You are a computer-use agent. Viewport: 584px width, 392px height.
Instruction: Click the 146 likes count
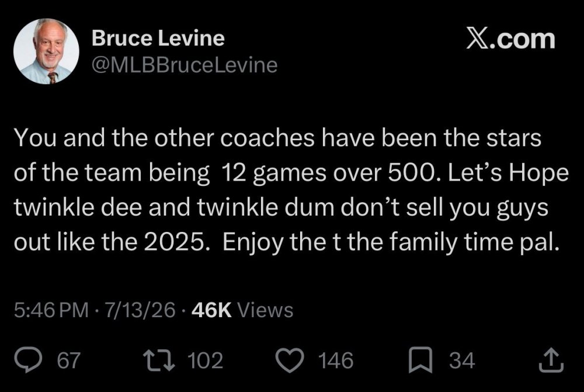[336, 360]
